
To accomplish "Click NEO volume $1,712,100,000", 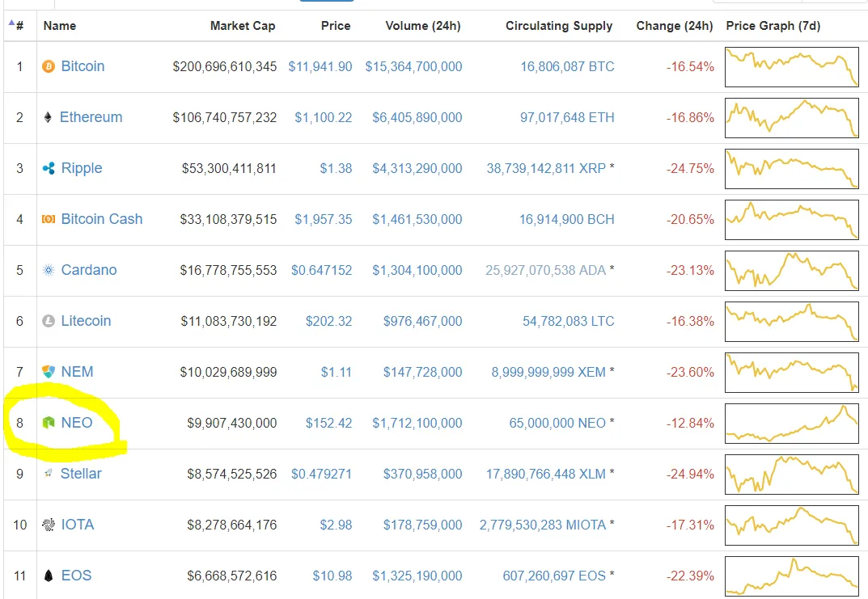I will (417, 423).
